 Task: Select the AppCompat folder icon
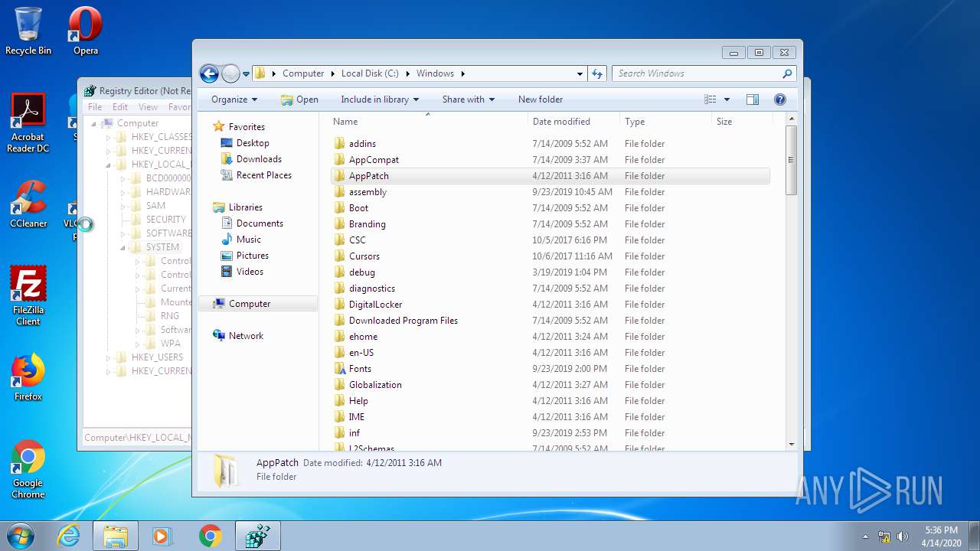(x=340, y=160)
